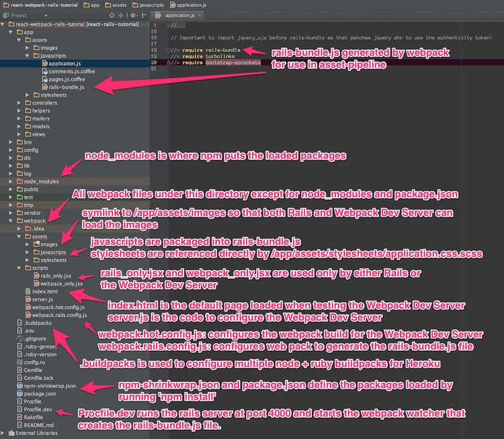This screenshot has width=504, height=439.
Task: Select webpack.rails.config.js in the tree
Action: tap(59, 314)
